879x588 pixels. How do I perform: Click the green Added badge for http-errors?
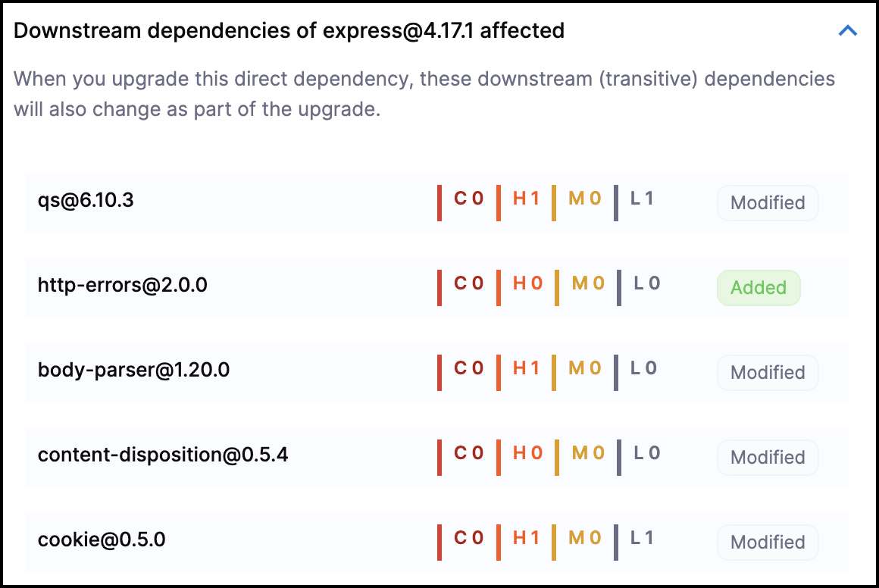[758, 288]
